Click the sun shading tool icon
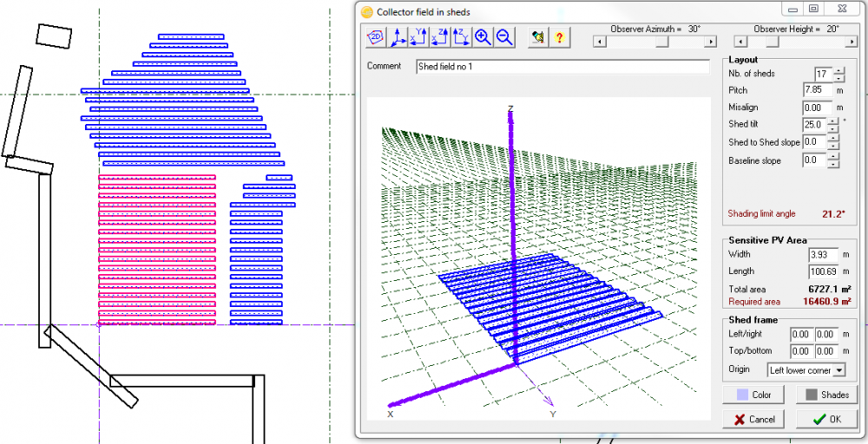The image size is (868, 444). (x=538, y=37)
